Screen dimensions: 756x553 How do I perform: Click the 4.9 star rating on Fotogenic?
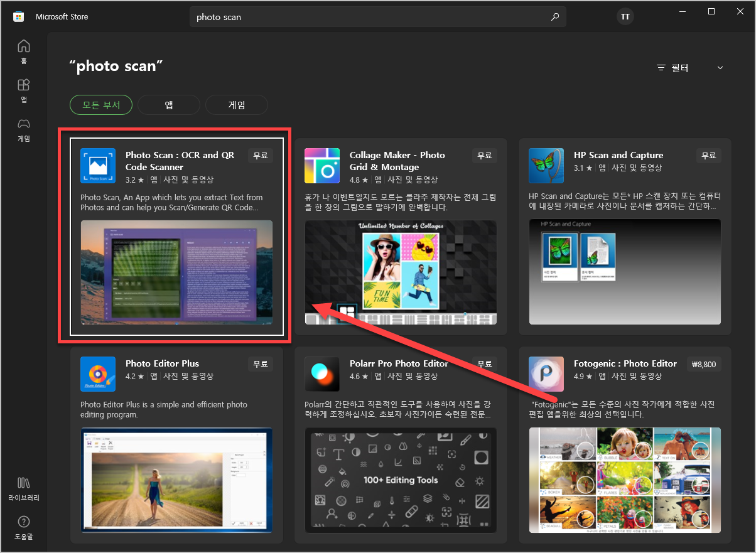(583, 377)
